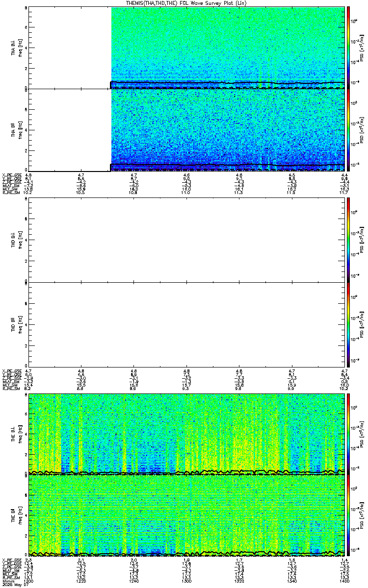The image size is (368, 588).
Task: Click the 4 Hz tick on THA BL axis
Action: pos(26,48)
